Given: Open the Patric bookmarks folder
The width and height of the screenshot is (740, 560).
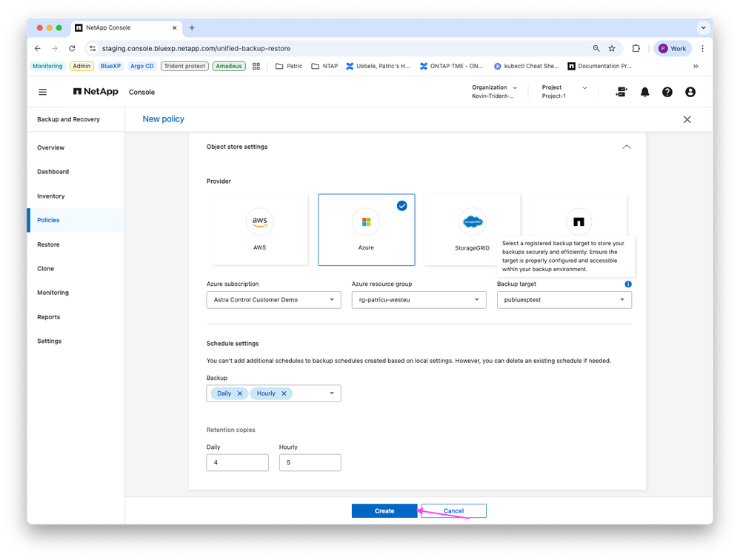Looking at the screenshot, I should [x=289, y=66].
